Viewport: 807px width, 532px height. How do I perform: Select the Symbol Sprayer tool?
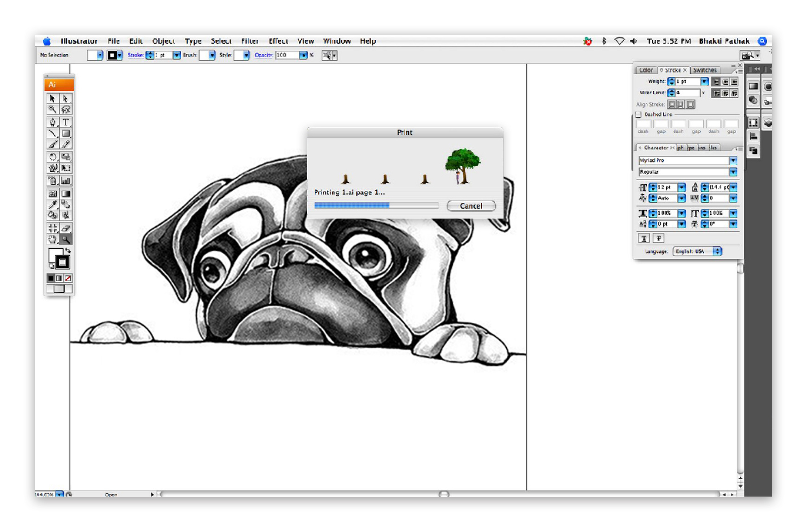pos(52,181)
